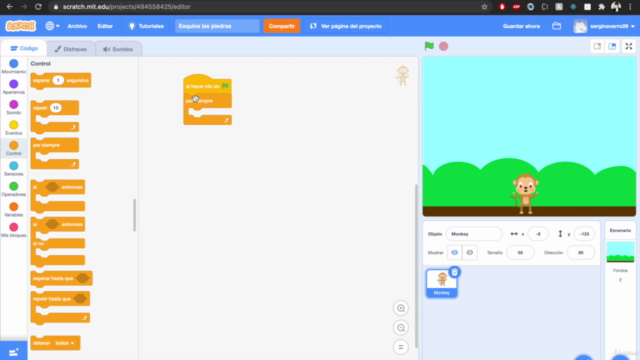Click Ver página del proyecto
640x360 pixels.
[346, 26]
